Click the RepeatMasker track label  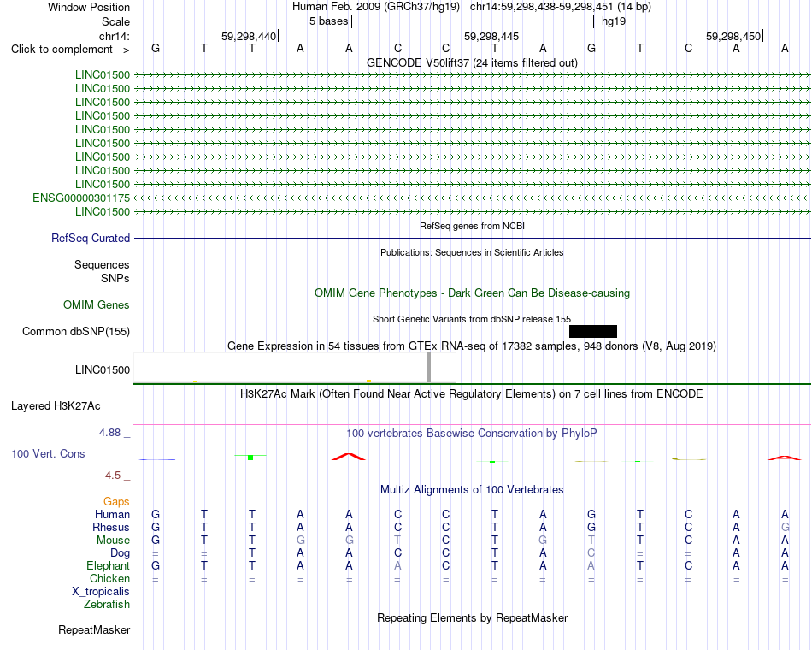tap(94, 629)
